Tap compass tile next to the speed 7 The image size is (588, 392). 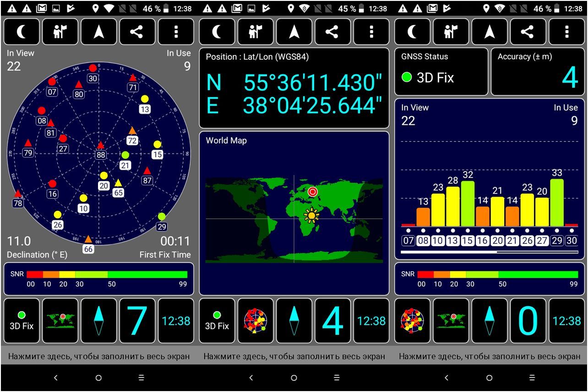(98, 321)
